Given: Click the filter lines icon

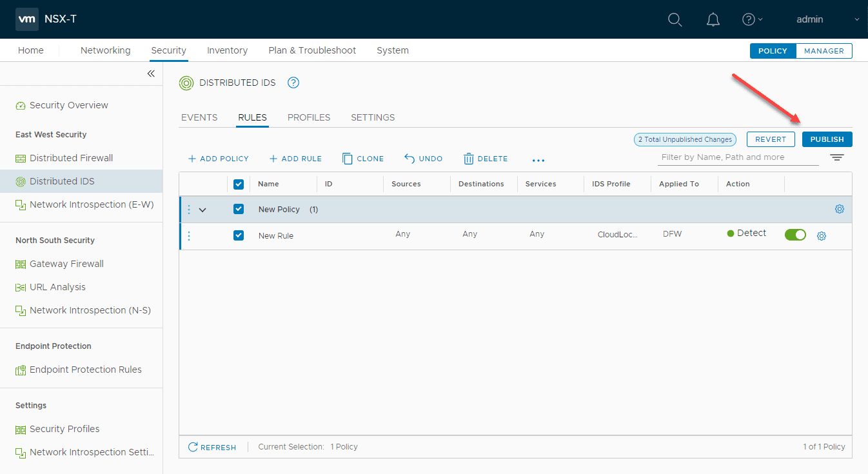Looking at the screenshot, I should click(836, 157).
